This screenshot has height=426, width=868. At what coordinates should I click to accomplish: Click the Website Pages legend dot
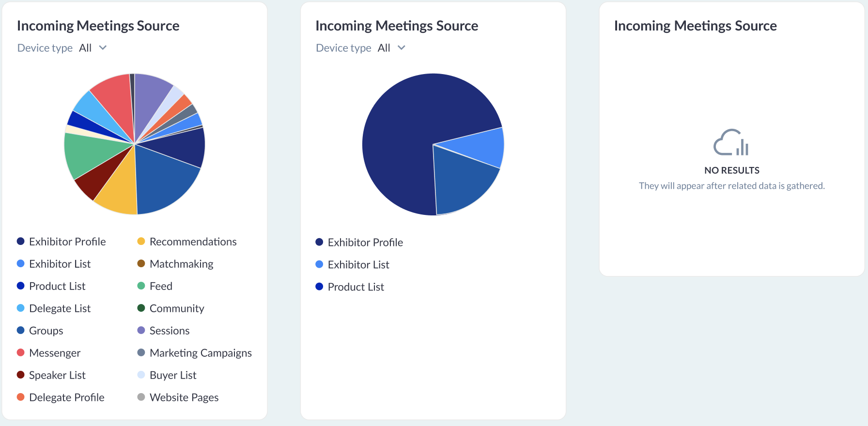(141, 397)
